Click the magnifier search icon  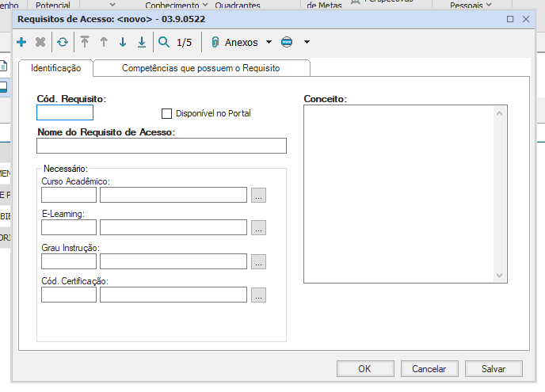click(x=164, y=42)
